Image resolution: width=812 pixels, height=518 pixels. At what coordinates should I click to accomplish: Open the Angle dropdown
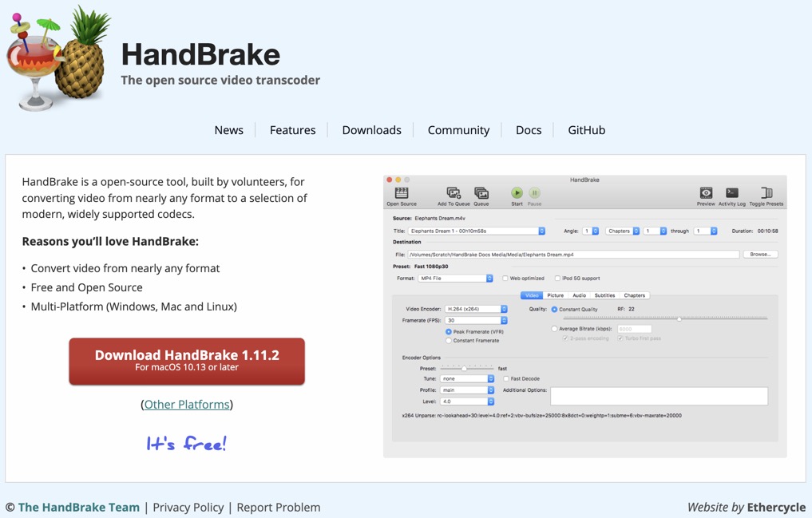590,231
